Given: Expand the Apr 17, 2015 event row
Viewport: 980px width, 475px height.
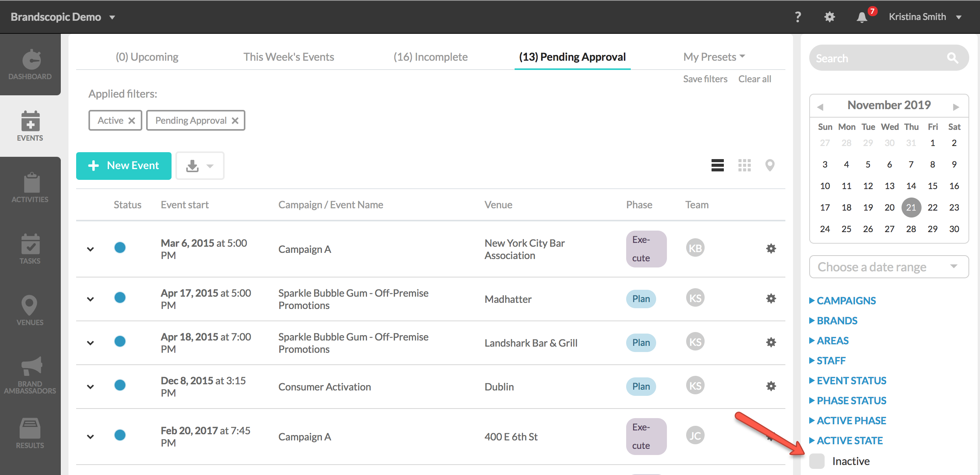Looking at the screenshot, I should (x=90, y=299).
